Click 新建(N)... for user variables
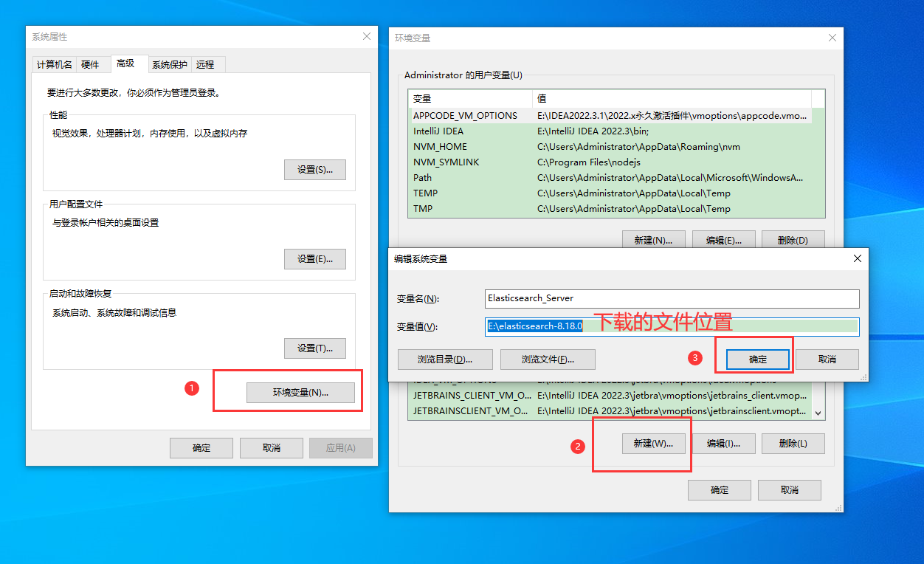Viewport: 924px width, 564px height. point(654,240)
